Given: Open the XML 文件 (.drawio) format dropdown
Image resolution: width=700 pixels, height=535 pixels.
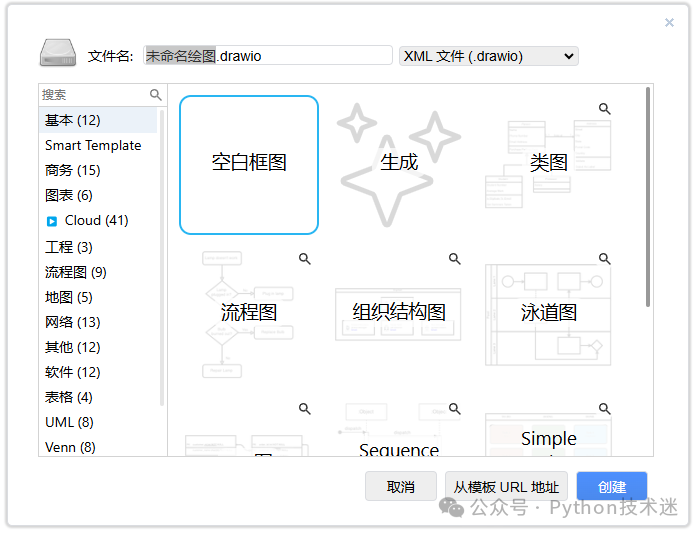Looking at the screenshot, I should (488, 56).
